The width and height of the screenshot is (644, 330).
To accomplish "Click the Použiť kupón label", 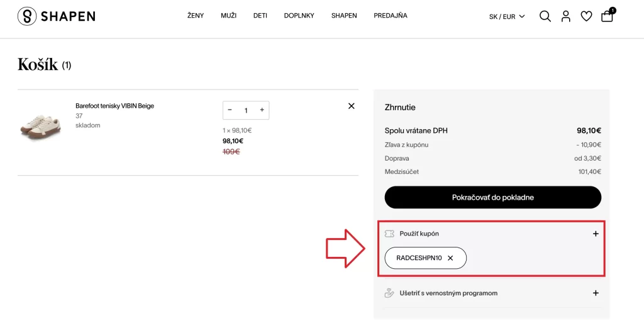I will [x=419, y=233].
